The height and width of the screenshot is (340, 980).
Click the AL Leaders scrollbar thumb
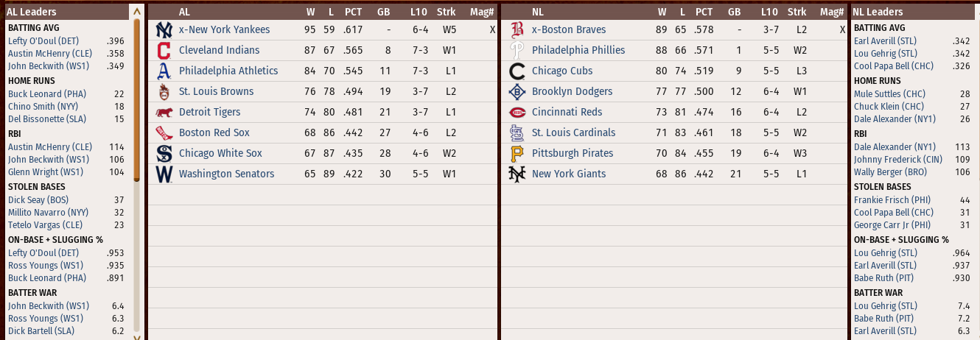tap(136, 96)
